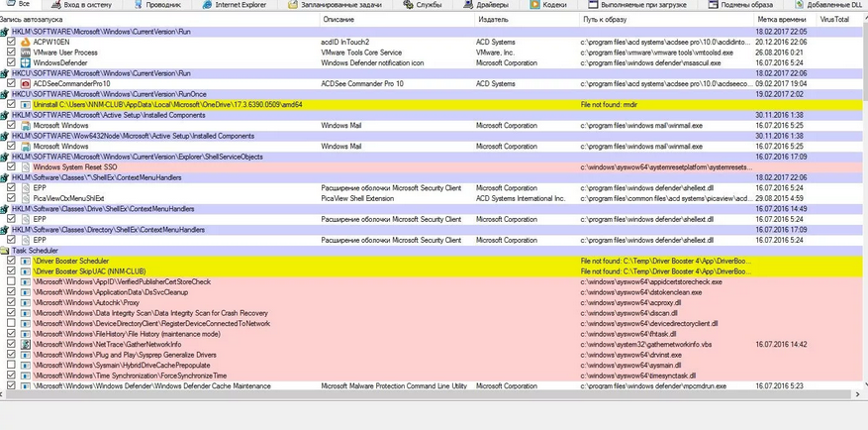Click the ForceSynchronizeTime task icon
This screenshot has height=430, width=868.
pyautogui.click(x=25, y=376)
